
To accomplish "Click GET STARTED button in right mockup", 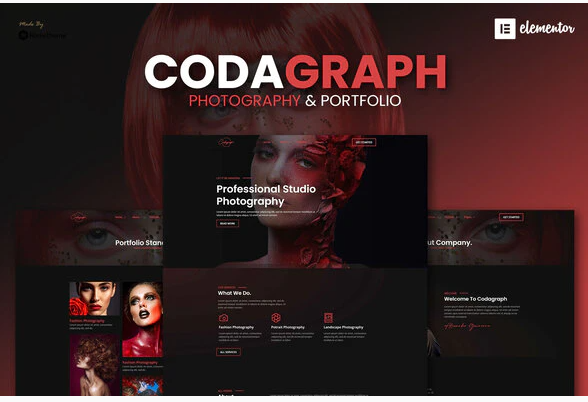I will (x=511, y=217).
